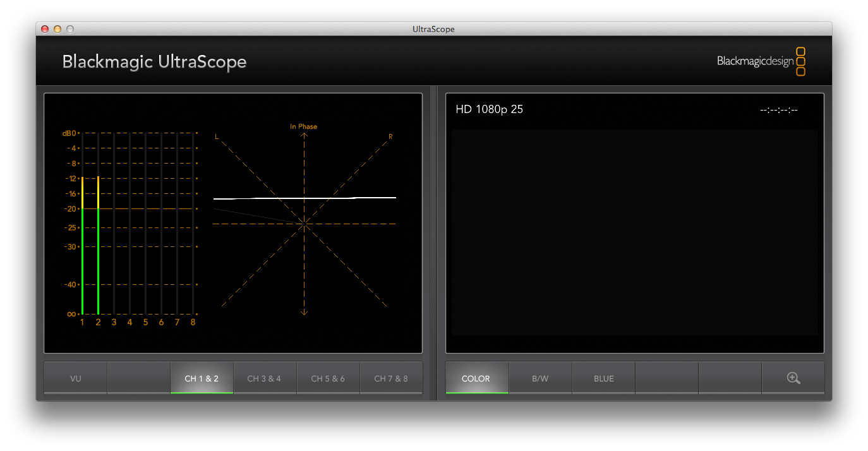Close the UltraScope window
Screen dimensions: 868x451
tap(45, 29)
